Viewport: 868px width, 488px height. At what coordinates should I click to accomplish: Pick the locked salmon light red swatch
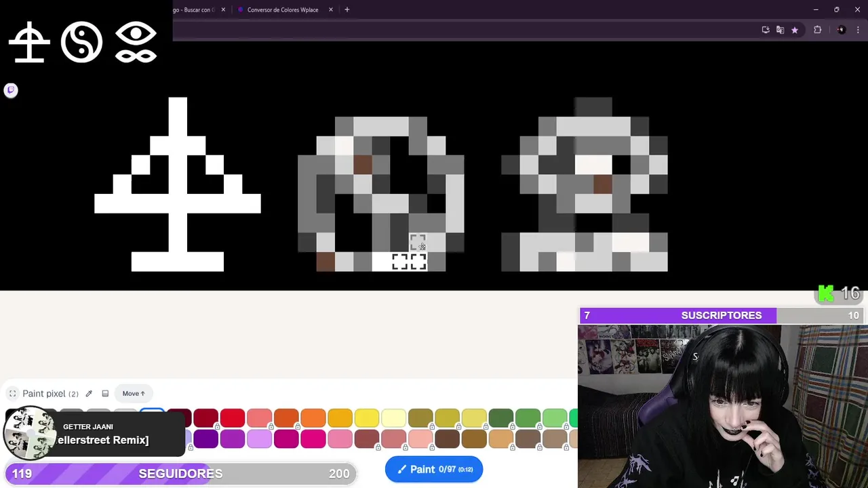[x=259, y=418]
